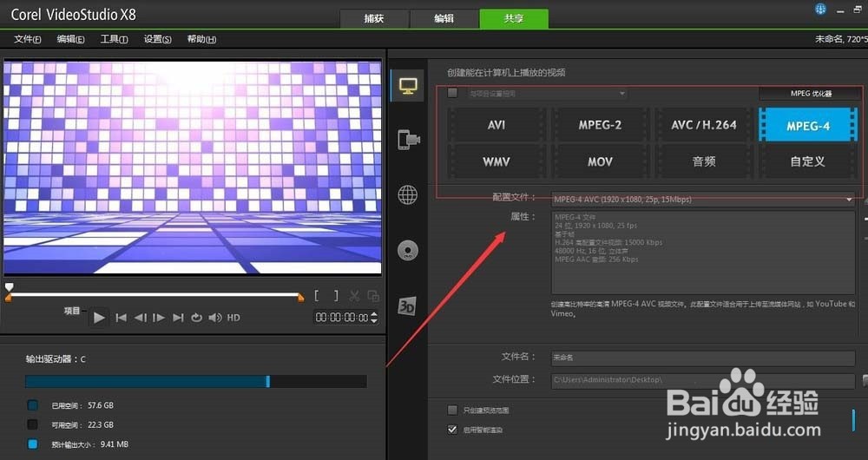The image size is (868, 460).
Task: Select the 3D movie output icon
Action: pyautogui.click(x=407, y=306)
